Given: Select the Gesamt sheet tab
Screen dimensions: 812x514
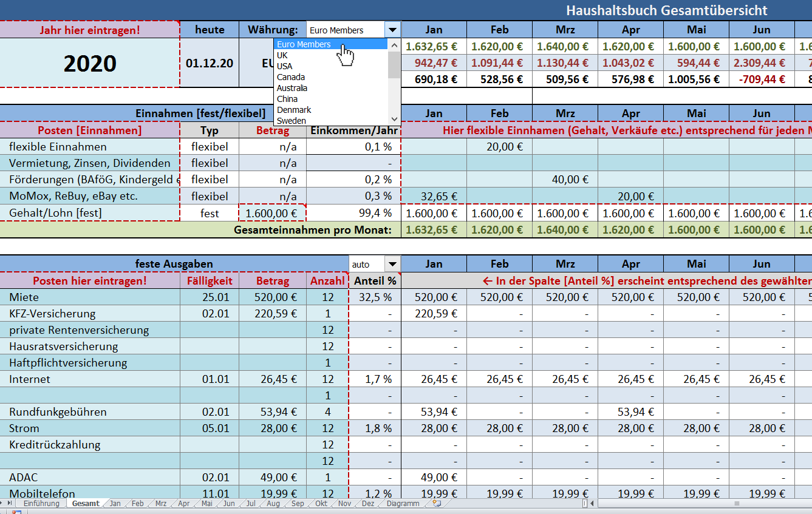Looking at the screenshot, I should pos(85,504).
